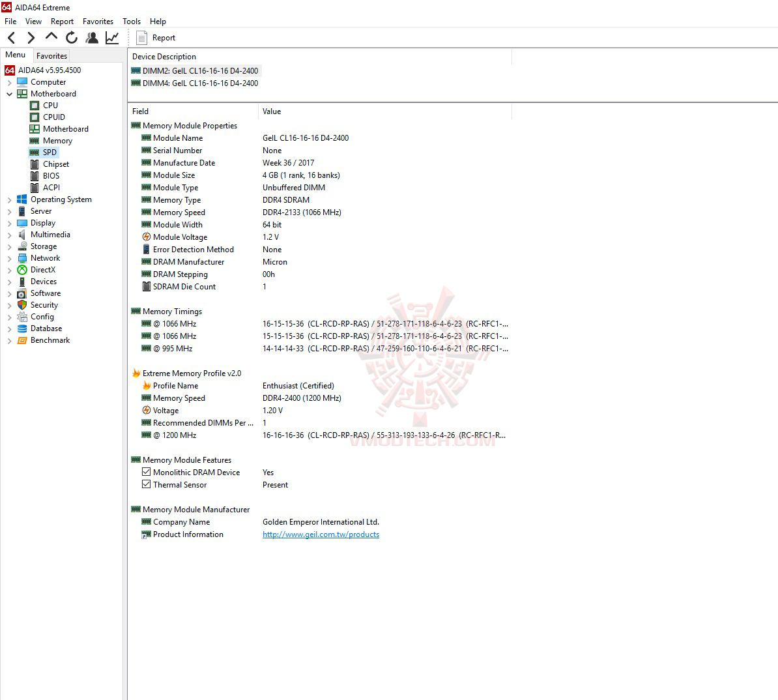Select the SPD item icon in the tree
The image size is (778, 700).
pos(35,153)
